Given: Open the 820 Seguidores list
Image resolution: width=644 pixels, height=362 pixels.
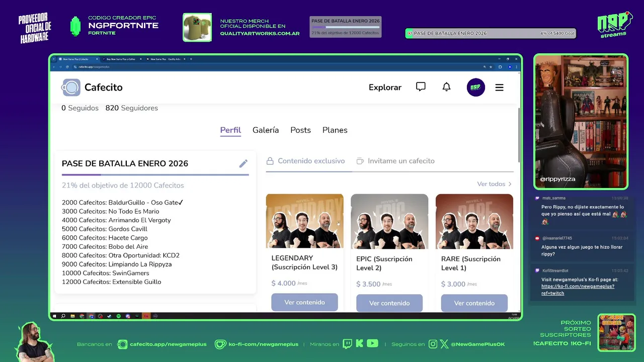Looking at the screenshot, I should point(131,108).
